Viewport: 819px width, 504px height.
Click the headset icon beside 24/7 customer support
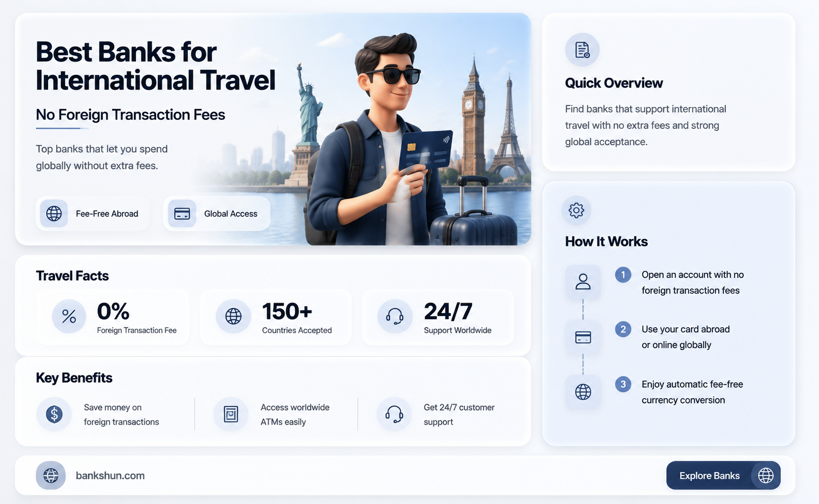click(x=394, y=414)
